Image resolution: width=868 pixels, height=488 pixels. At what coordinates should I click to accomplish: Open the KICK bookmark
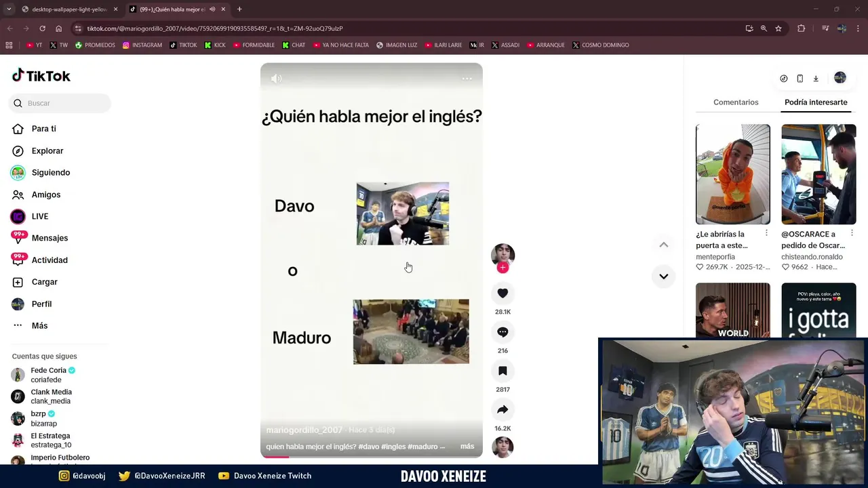point(215,45)
